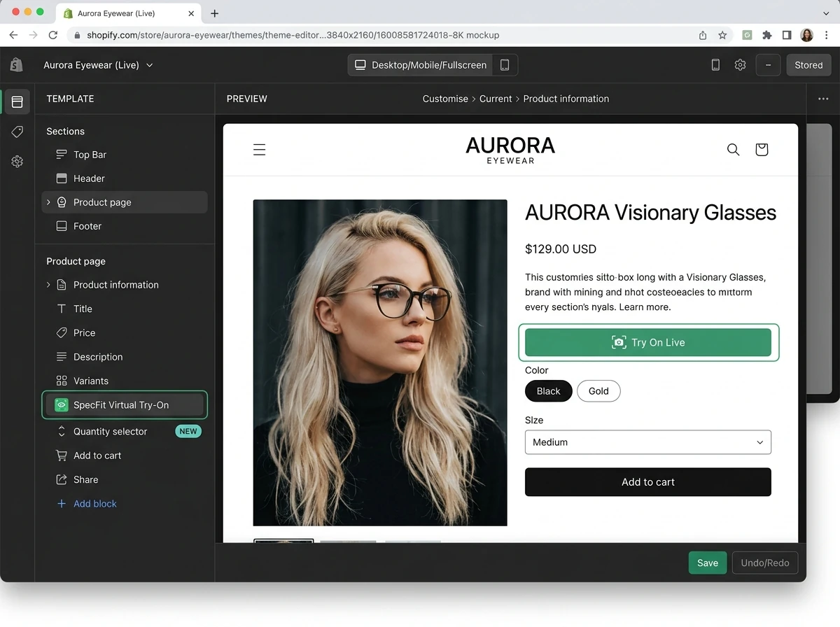Screen dimensions: 840x627
Task: Expand the Product information chevron
Action: pos(48,285)
